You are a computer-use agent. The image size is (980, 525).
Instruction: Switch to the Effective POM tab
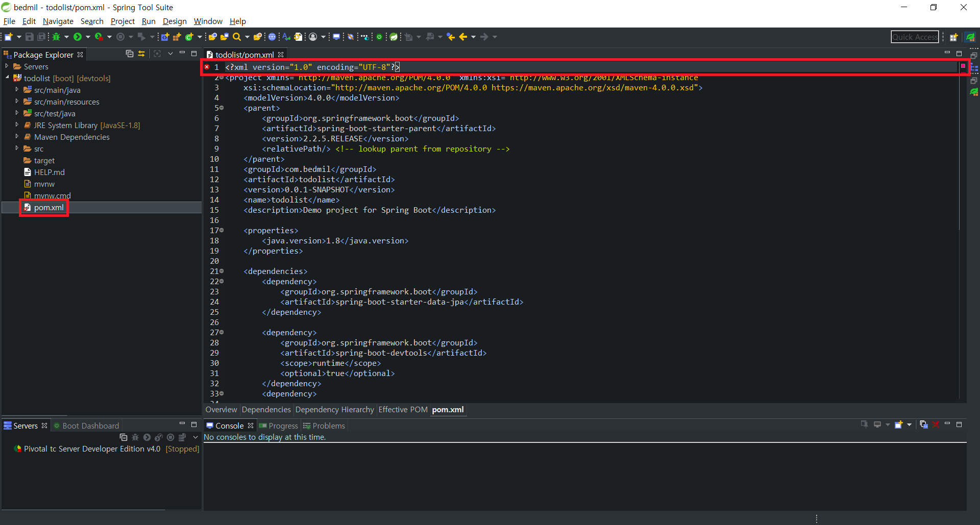pos(403,410)
